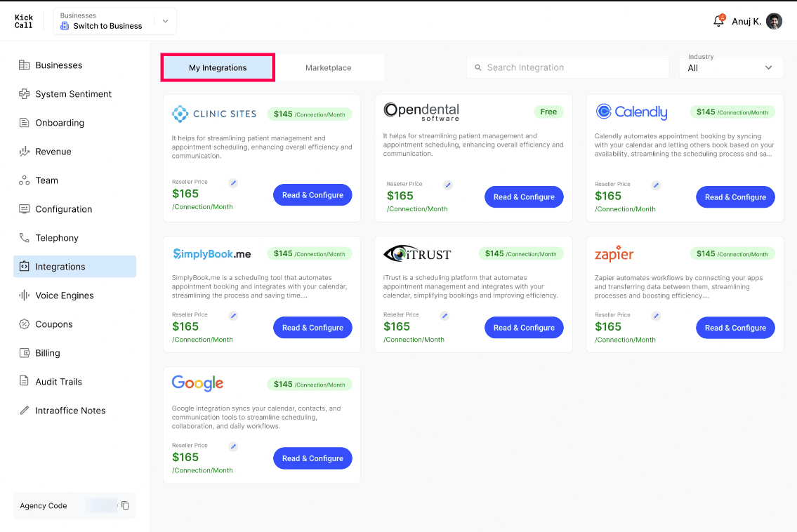Click Clinic Sites $145 price badge

[310, 114]
